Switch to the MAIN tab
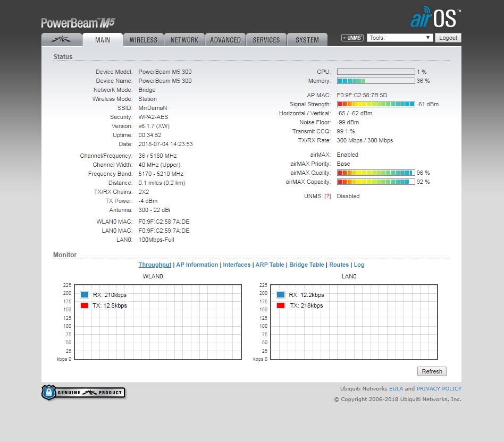Screen dimensions: 504x442 [x=103, y=40]
